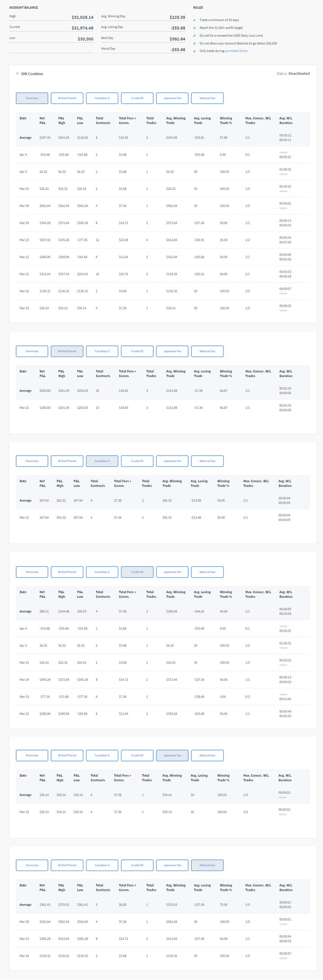Click the checkmark next to 'Only trade during'

tap(194, 51)
